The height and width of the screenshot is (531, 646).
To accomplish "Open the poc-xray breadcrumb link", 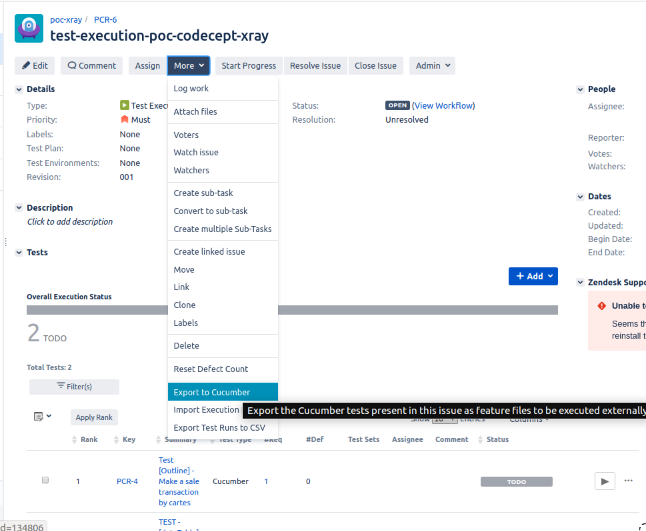I will tap(66, 20).
